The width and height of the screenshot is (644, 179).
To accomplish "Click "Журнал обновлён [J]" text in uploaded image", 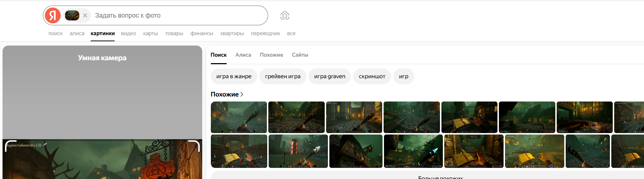I will (x=24, y=145).
